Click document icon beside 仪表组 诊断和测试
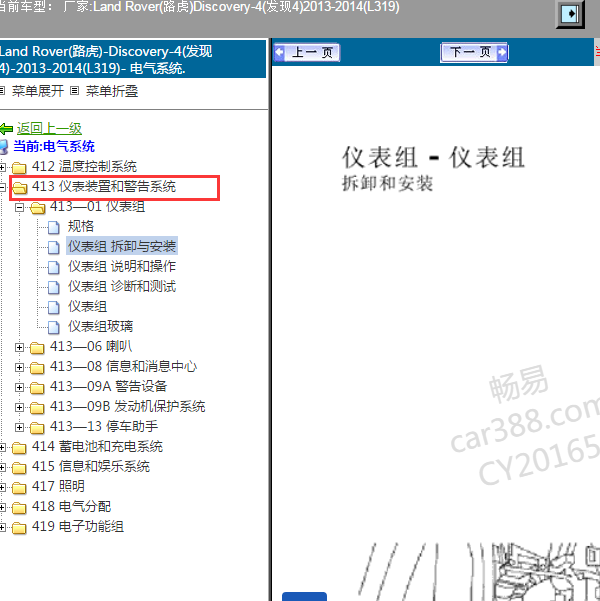The image size is (600, 601). (54, 287)
